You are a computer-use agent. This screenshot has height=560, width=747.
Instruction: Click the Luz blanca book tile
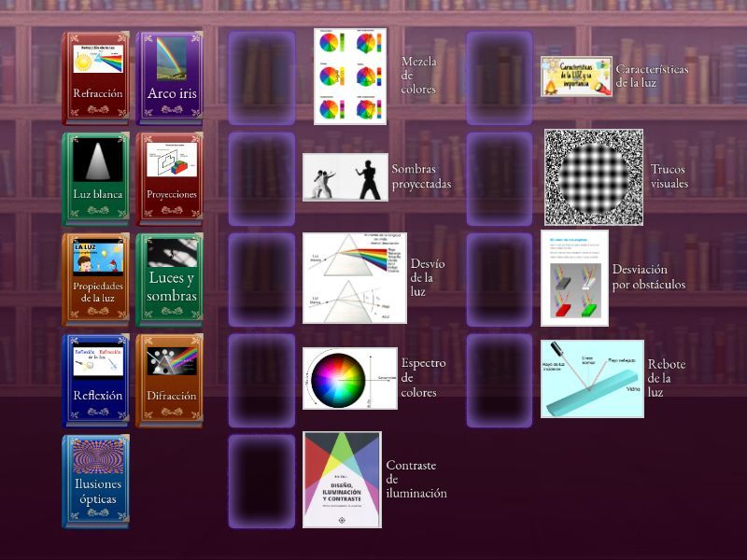pyautogui.click(x=95, y=178)
